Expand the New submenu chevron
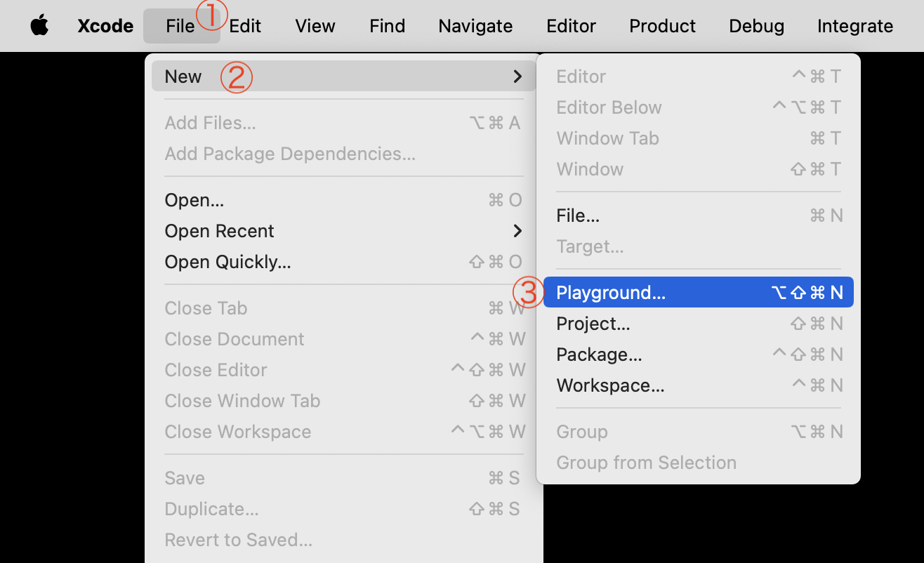 point(517,77)
